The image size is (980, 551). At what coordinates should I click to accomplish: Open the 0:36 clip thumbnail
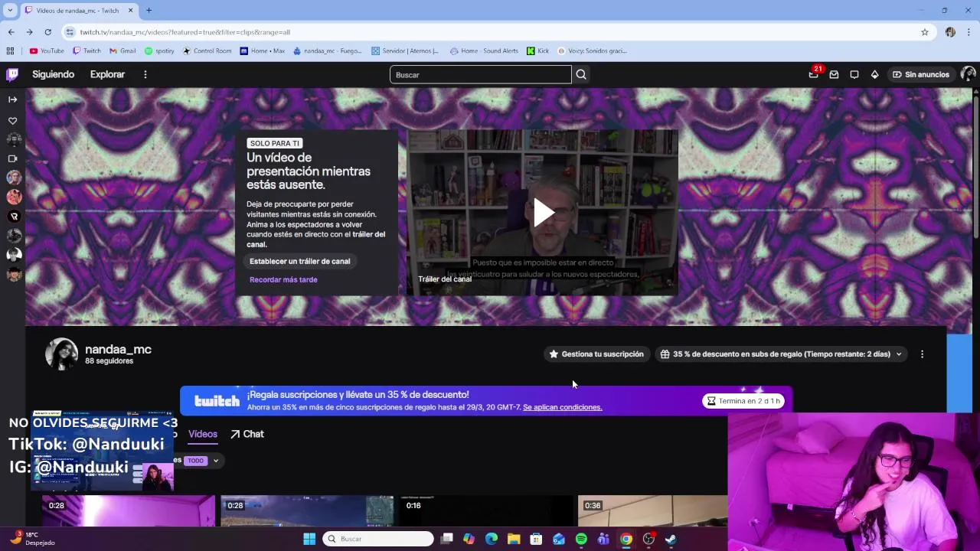pyautogui.click(x=652, y=511)
